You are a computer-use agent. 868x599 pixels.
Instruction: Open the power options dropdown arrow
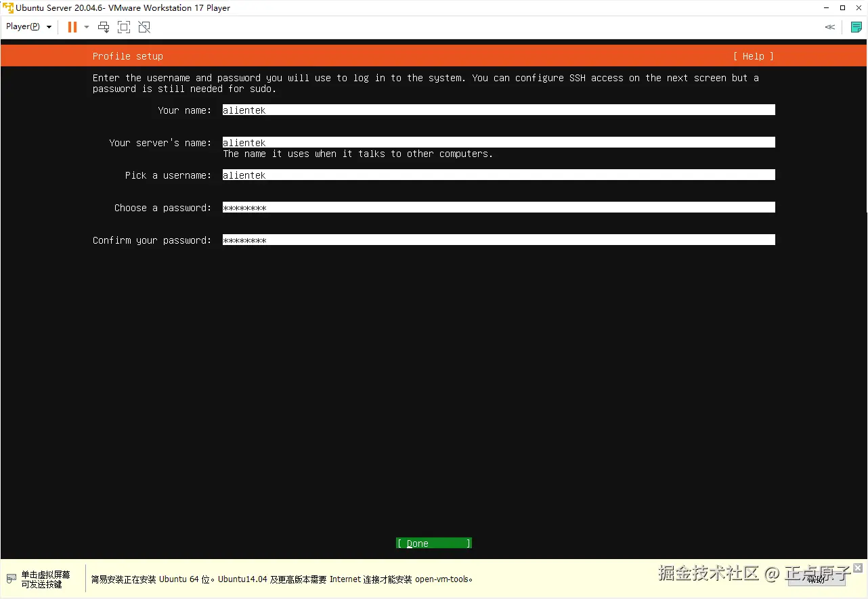87,27
